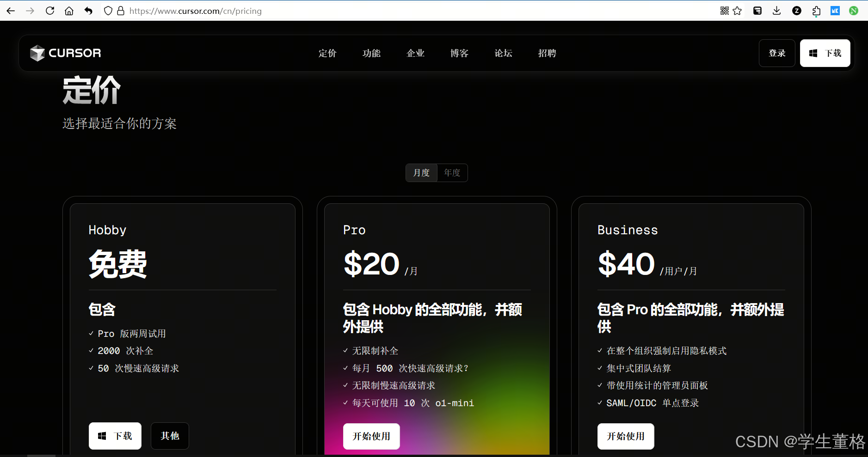Click '50 次慢速高级请求' feature line
Image resolution: width=868 pixels, height=457 pixels.
click(138, 368)
